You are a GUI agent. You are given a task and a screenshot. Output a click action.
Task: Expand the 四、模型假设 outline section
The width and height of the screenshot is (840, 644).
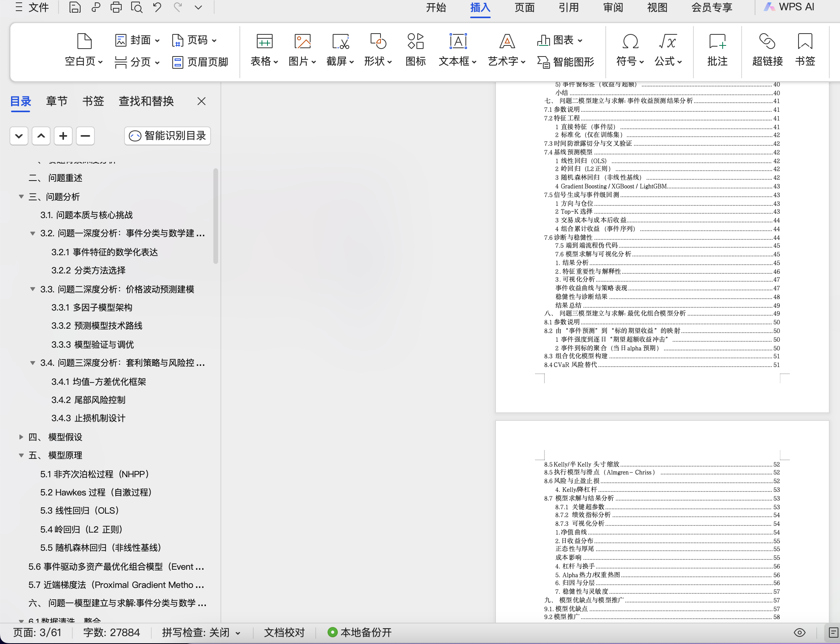21,437
